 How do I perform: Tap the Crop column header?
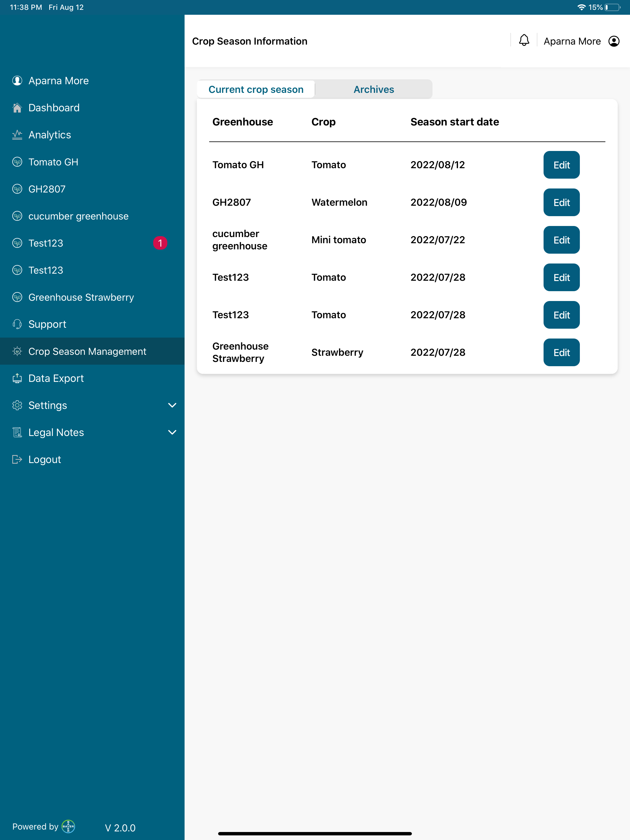323,122
